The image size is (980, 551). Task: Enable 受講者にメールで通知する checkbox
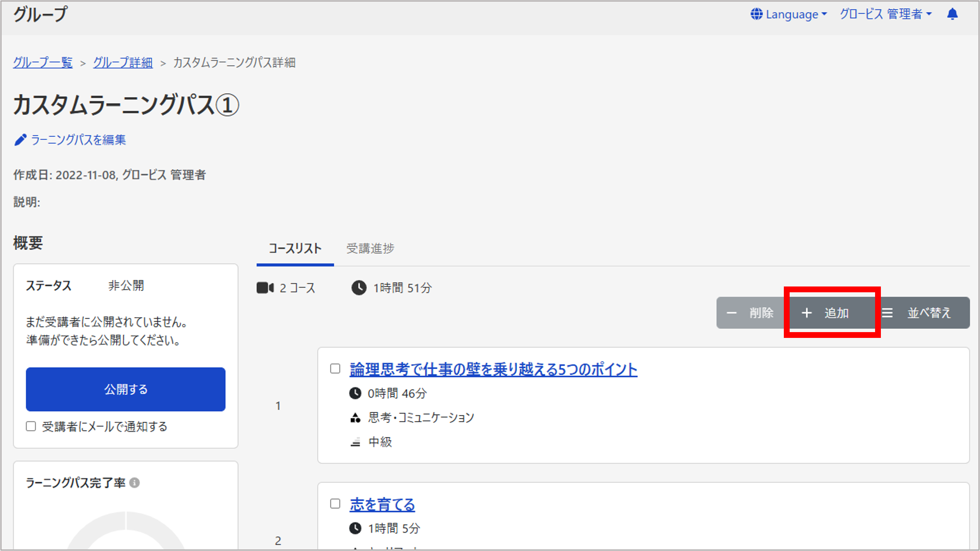pyautogui.click(x=31, y=426)
